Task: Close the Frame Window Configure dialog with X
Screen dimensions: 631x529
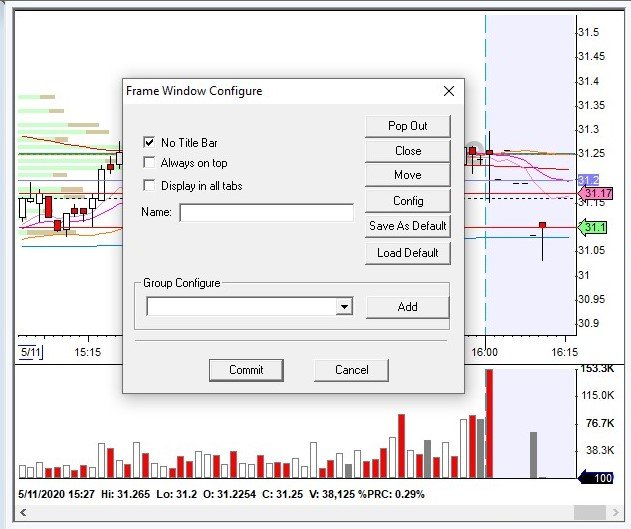Action: coord(449,91)
